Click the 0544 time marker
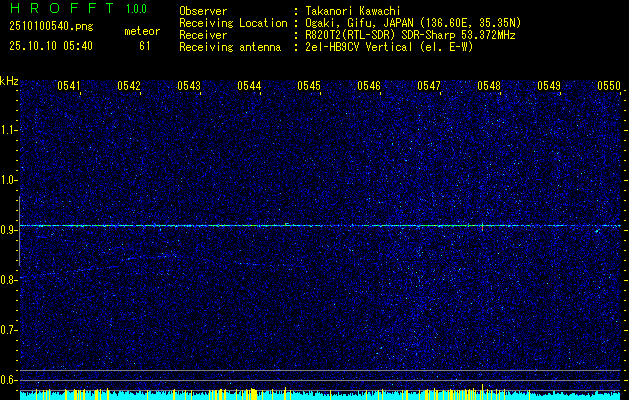The width and height of the screenshot is (629, 400). click(249, 85)
